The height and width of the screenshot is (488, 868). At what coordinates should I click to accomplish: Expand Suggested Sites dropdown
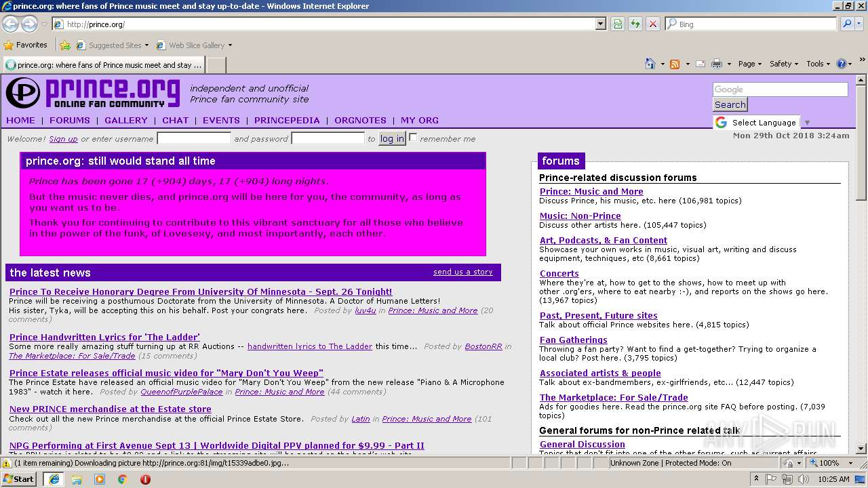[147, 45]
